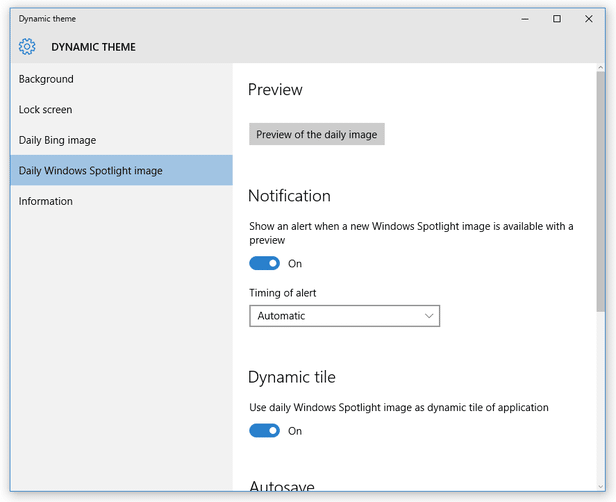Click the scroll up arrow
The image size is (616, 502).
click(600, 68)
